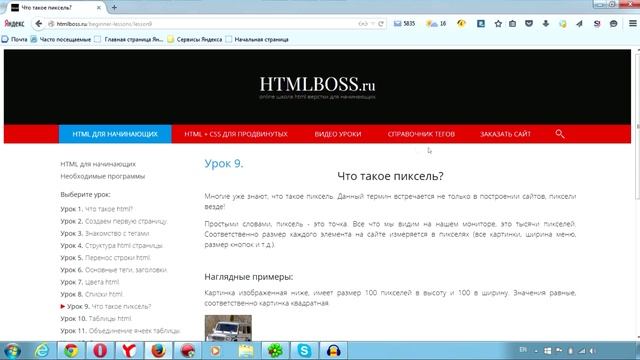Open 'Урок 4. Структура html страницы'
This screenshot has width=640, height=360.
coord(111,246)
